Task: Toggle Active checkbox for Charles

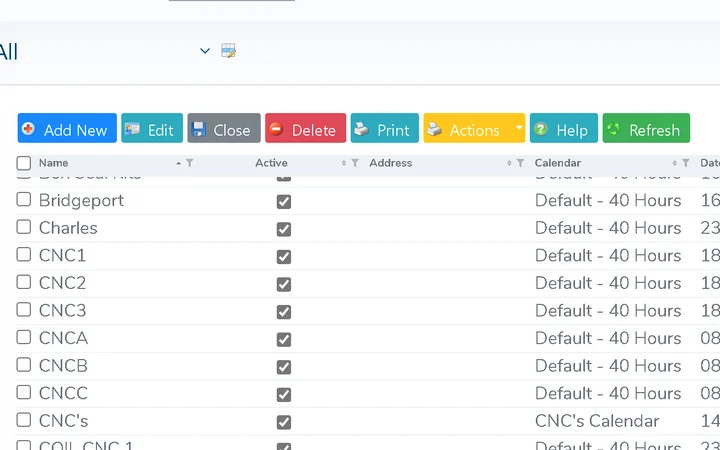Action: (x=284, y=229)
